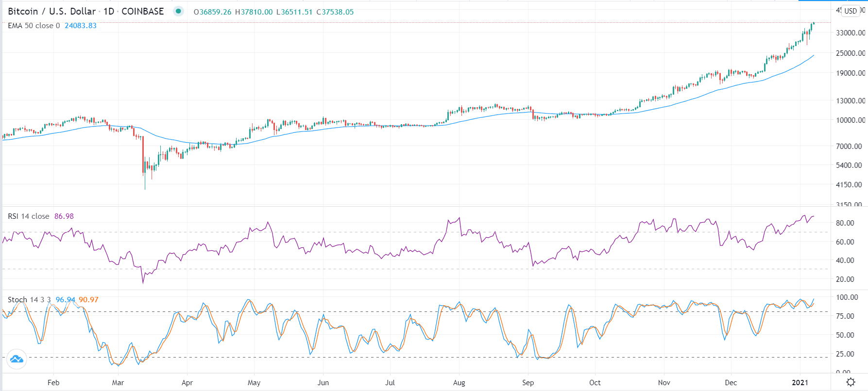
Task: Click the Aug label on time axis
Action: pos(459,383)
